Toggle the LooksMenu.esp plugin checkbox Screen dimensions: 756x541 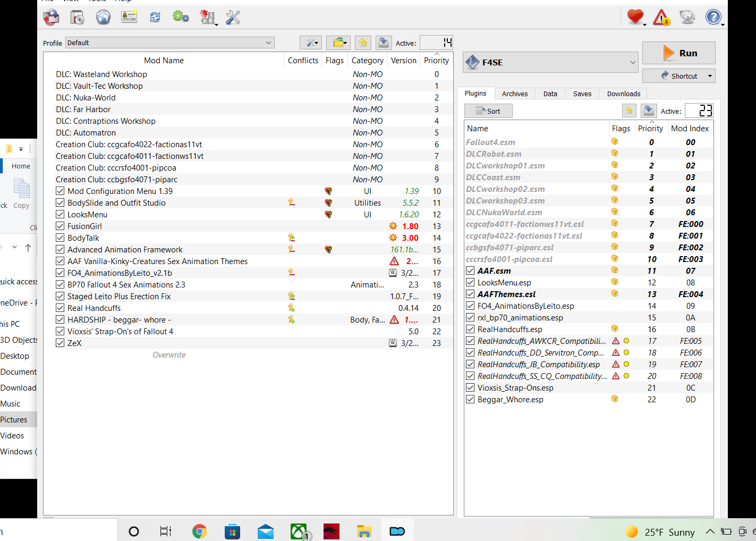tap(470, 283)
